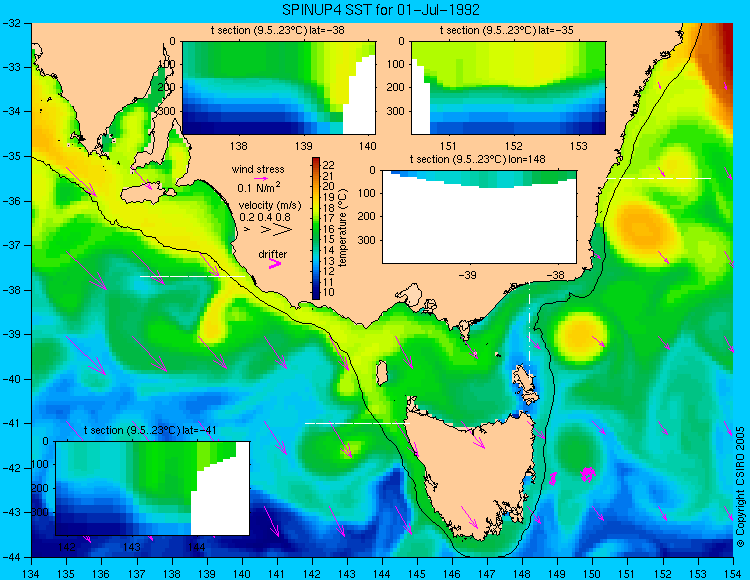Click the '-39' axis label in lon=148 inset
750x580 pixels.
pos(467,275)
